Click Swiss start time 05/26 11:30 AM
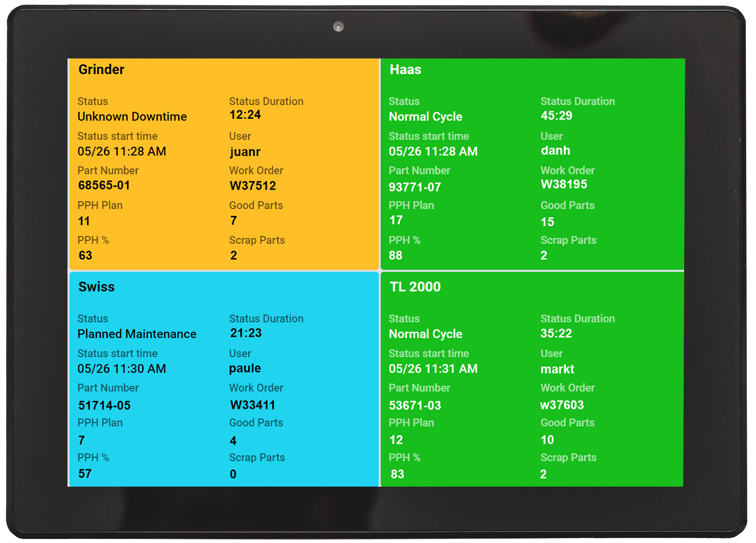 point(122,369)
